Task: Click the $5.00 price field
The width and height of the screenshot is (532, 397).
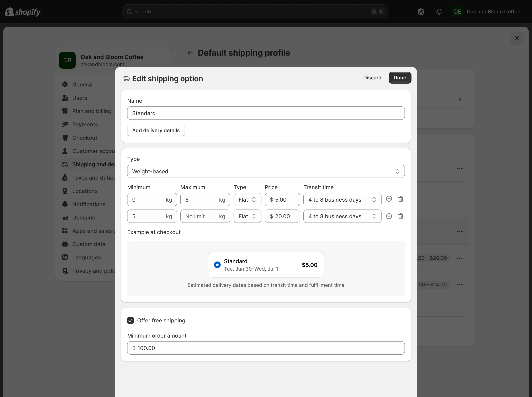Action: tap(282, 200)
